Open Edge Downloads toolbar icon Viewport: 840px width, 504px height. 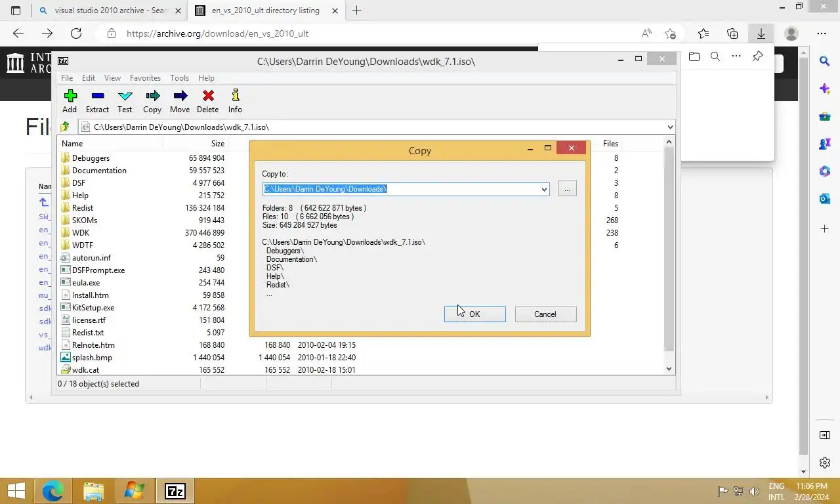[761, 33]
